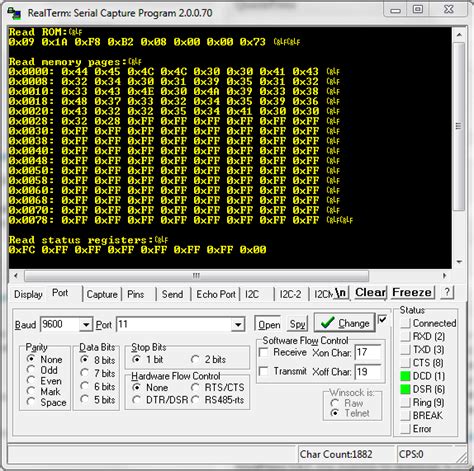Click the Freeze button
Viewport: 474px width, 471px height.
point(412,293)
